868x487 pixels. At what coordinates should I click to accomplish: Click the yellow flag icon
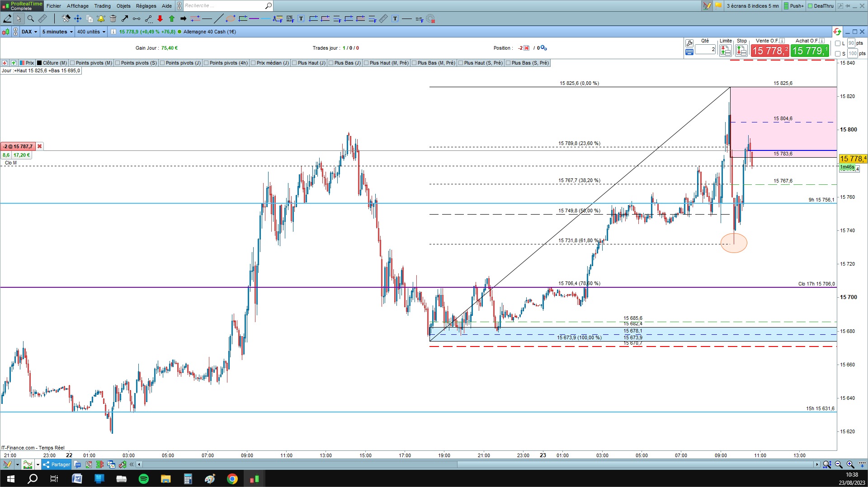[x=718, y=6]
